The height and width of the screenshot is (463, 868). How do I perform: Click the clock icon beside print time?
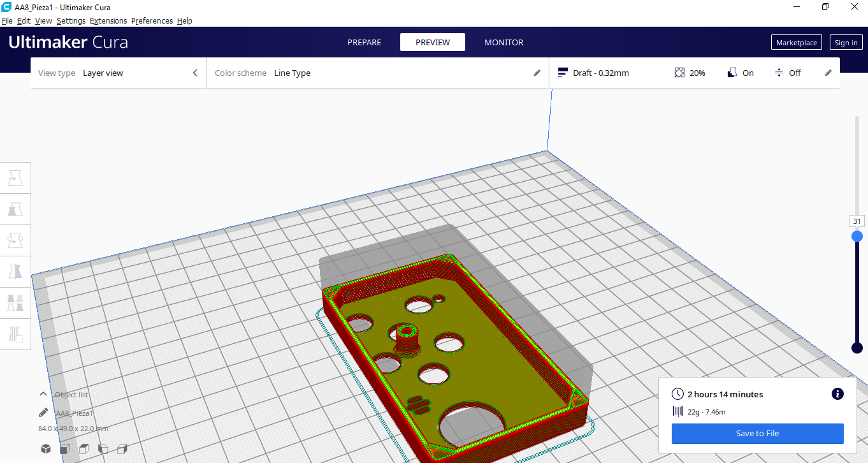pyautogui.click(x=677, y=394)
